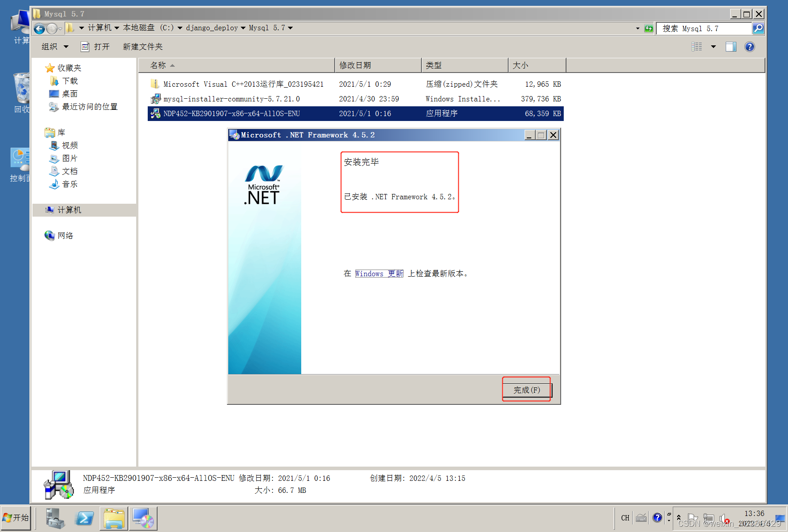Click the magnifier search icon
The width and height of the screenshot is (788, 532).
coord(758,28)
